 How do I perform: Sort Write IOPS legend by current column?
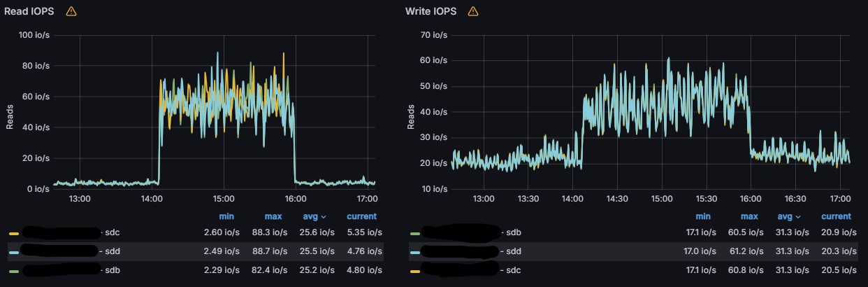836,216
